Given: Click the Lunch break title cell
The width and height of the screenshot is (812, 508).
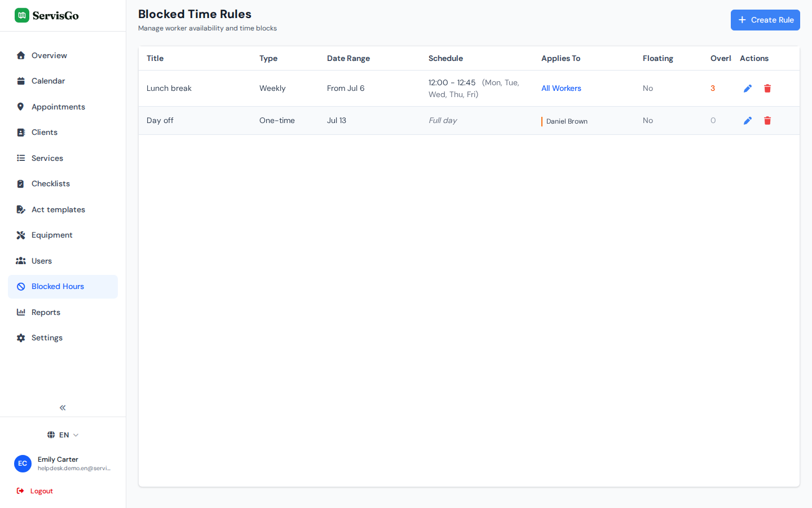Looking at the screenshot, I should pyautogui.click(x=169, y=88).
